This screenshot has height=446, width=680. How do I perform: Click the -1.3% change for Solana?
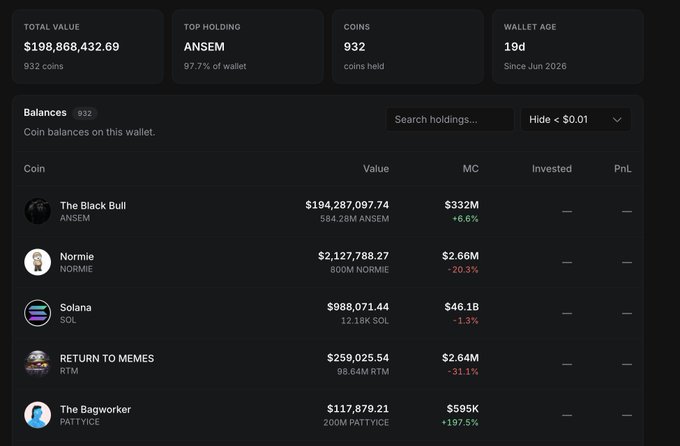point(466,321)
